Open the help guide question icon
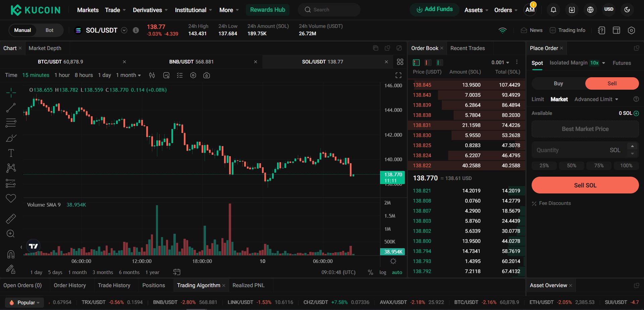 click(602, 30)
